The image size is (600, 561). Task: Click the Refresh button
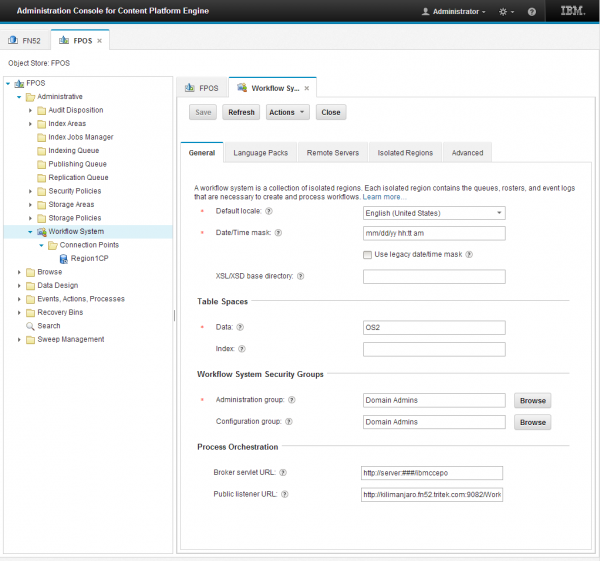241,113
